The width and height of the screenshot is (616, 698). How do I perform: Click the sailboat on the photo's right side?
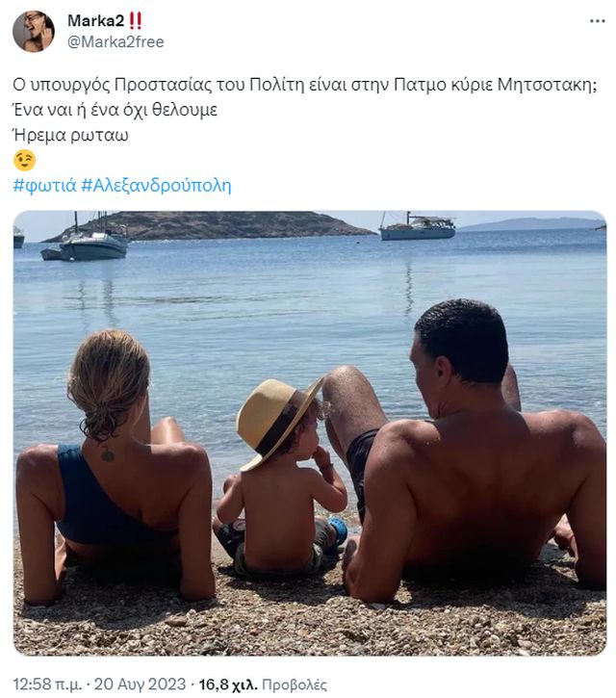(x=417, y=227)
